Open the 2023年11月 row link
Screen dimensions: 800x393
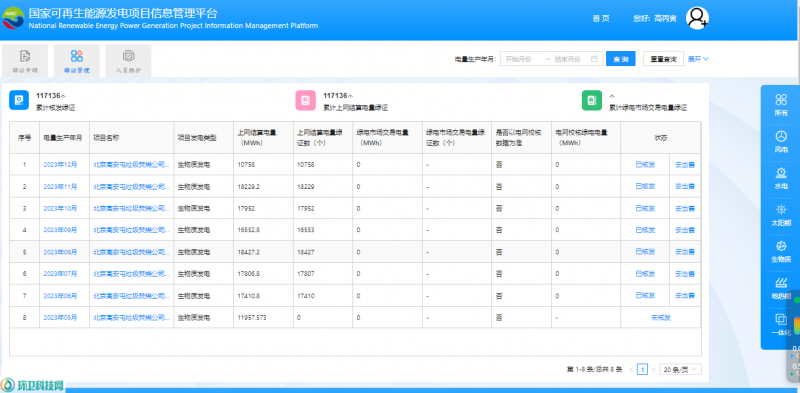(60, 186)
